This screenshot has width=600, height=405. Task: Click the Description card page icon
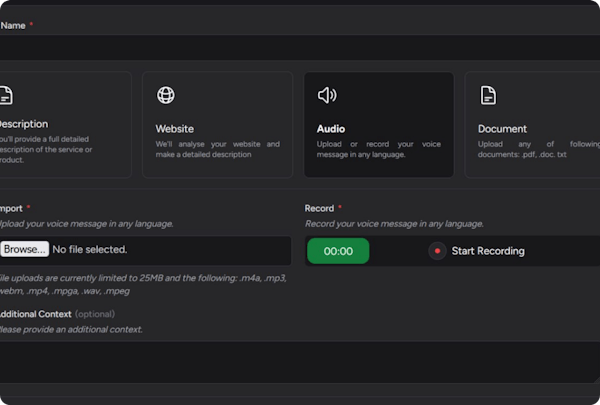(x=6, y=96)
